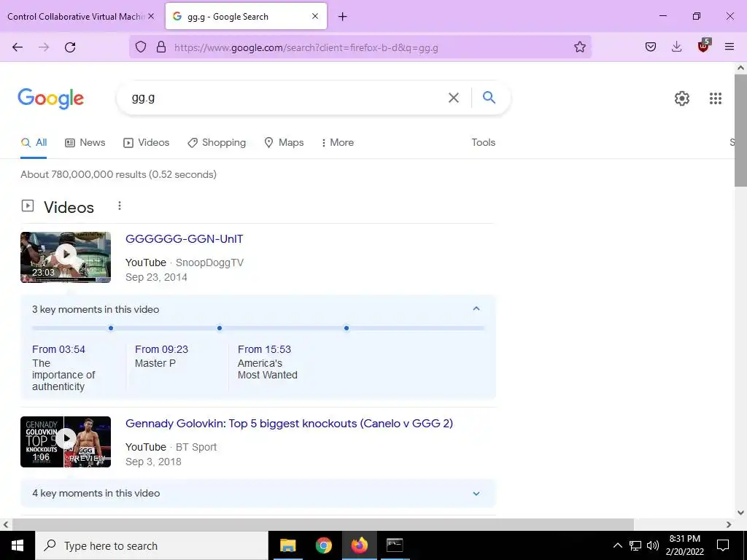Jump to America's Most Wanted From 15:53
Image resolution: width=747 pixels, height=560 pixels.
coord(264,349)
